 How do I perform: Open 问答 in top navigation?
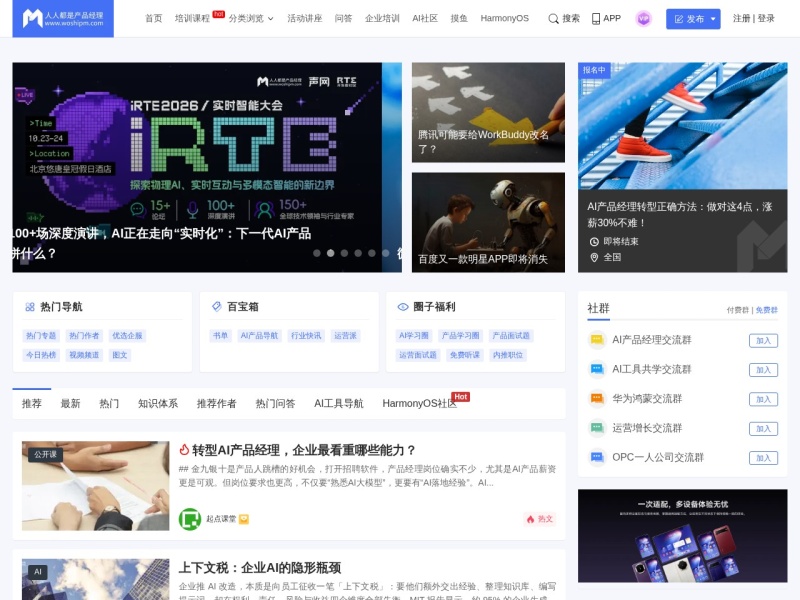tap(343, 18)
